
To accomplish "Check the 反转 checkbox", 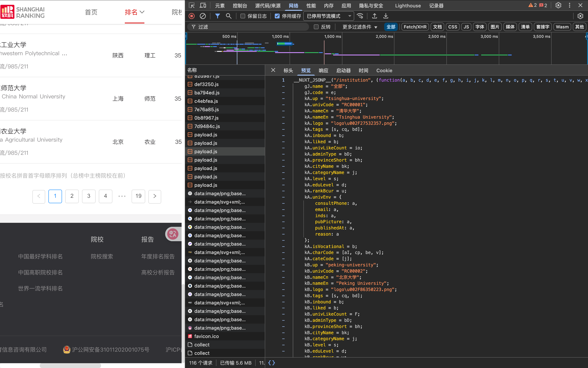I will click(316, 27).
